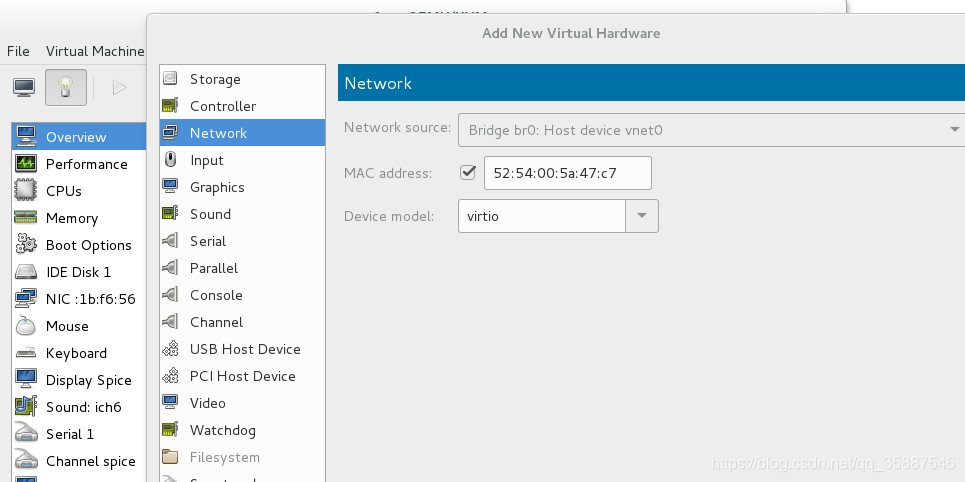Viewport: 965px width, 482px height.
Task: Click the USB Host Device icon
Action: tap(170, 349)
